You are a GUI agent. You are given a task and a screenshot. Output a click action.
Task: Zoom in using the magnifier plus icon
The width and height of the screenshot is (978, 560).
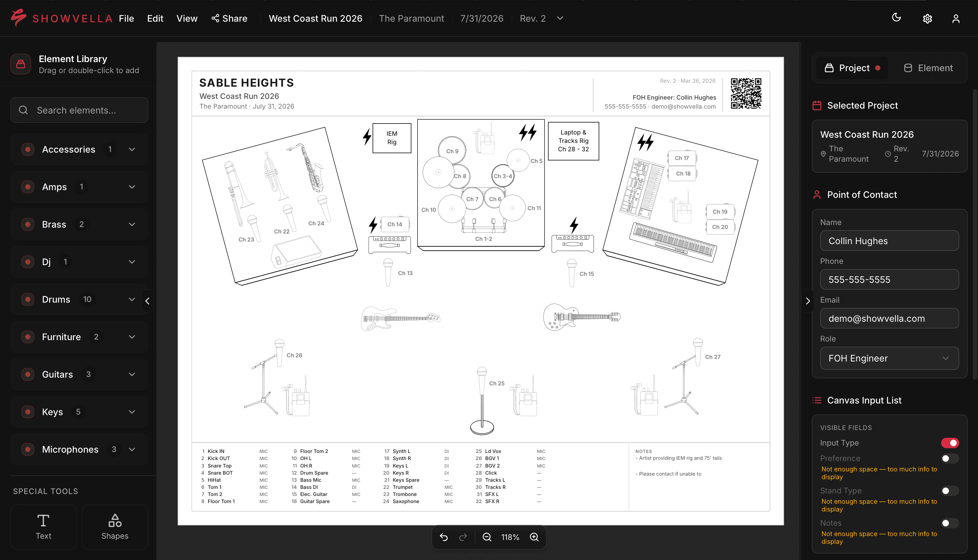click(x=534, y=537)
